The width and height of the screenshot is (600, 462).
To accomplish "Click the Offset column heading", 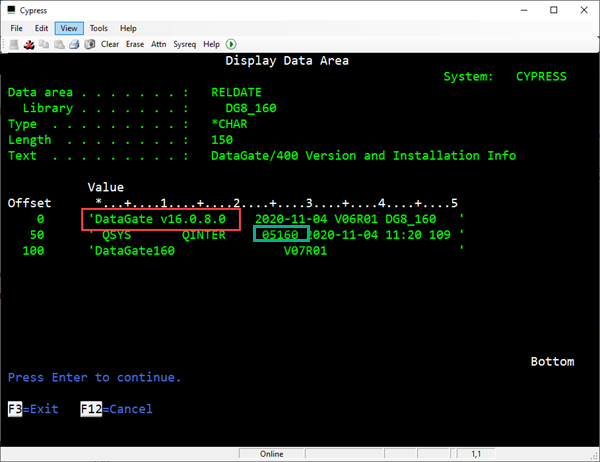I will (x=29, y=203).
